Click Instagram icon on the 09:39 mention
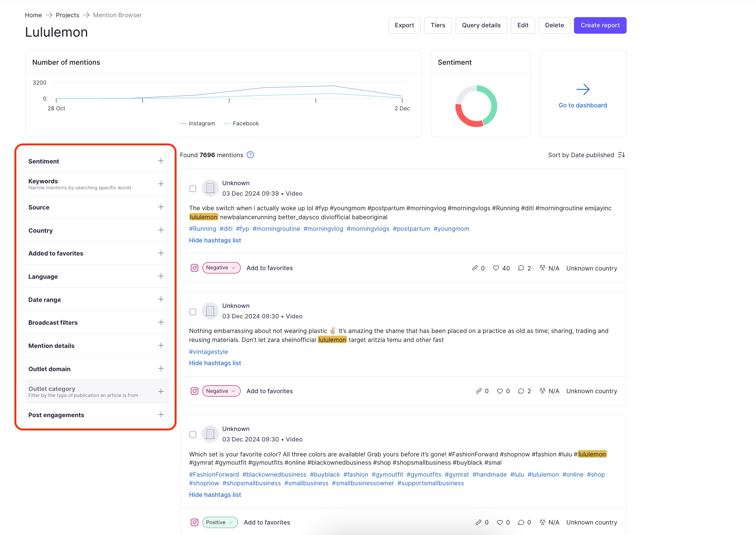The width and height of the screenshot is (756, 535). pyautogui.click(x=194, y=268)
